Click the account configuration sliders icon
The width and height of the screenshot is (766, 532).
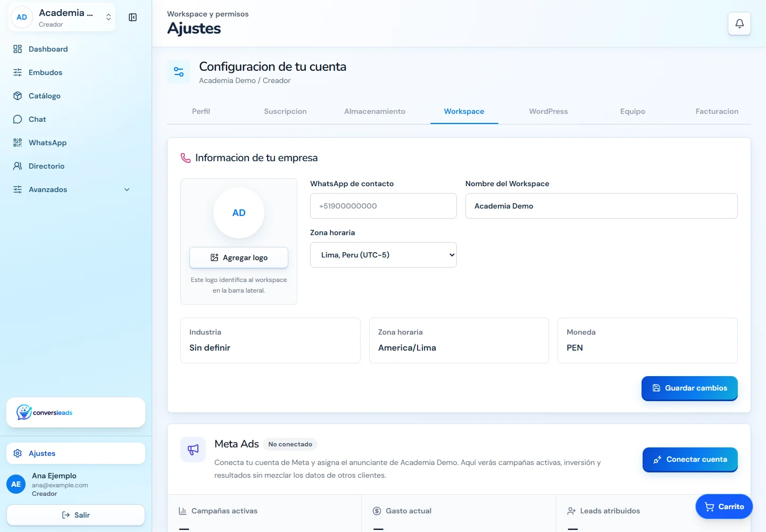pos(179,72)
